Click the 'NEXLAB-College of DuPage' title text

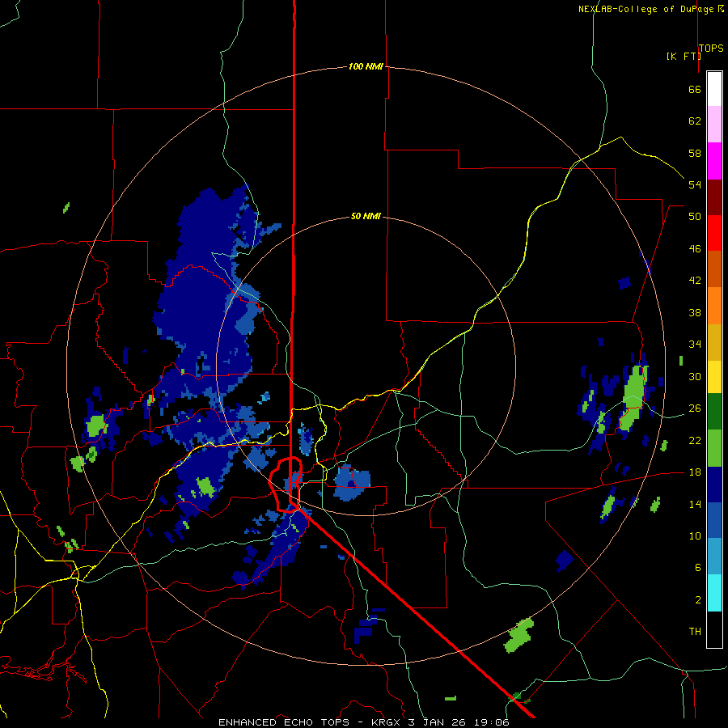point(645,9)
